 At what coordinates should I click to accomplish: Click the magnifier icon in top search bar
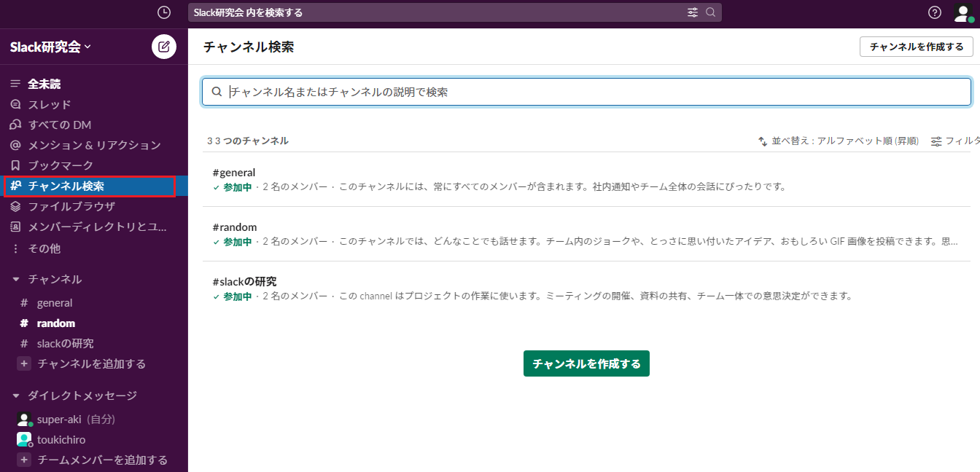pyautogui.click(x=711, y=12)
